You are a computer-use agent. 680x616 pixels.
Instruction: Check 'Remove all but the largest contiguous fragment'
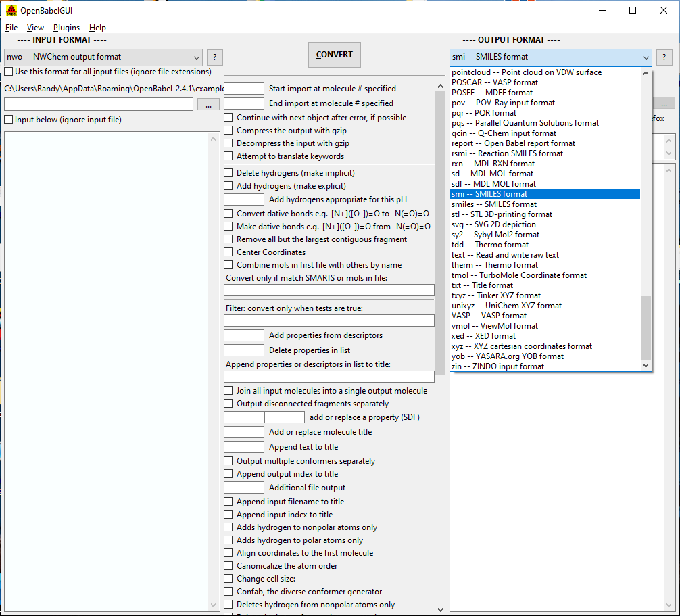click(228, 239)
